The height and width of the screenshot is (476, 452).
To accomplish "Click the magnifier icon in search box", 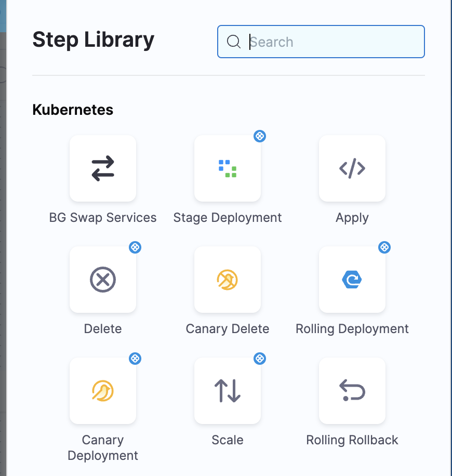I will click(234, 42).
